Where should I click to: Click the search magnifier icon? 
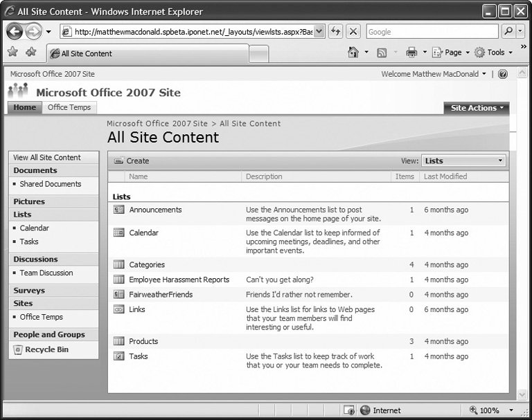pyautogui.click(x=509, y=31)
